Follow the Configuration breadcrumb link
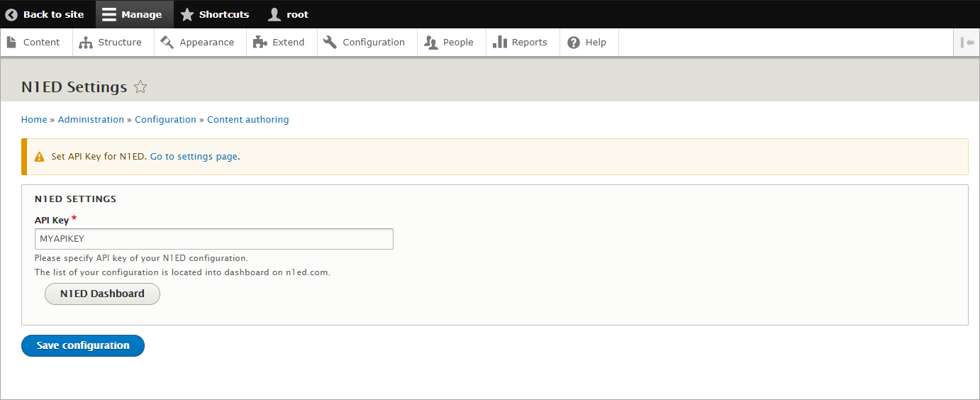980x400 pixels. click(165, 120)
